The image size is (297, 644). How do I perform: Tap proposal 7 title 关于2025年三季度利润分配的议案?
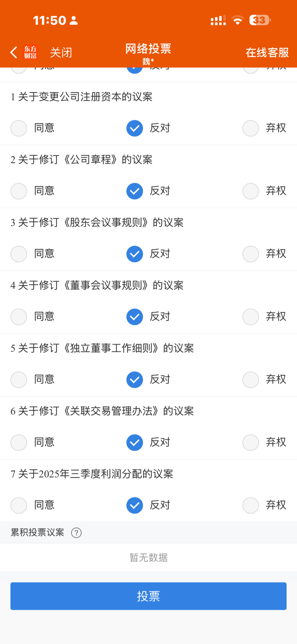point(92,474)
